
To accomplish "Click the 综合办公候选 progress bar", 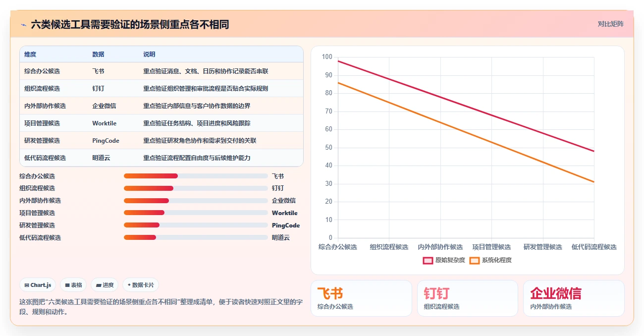I will (196, 176).
